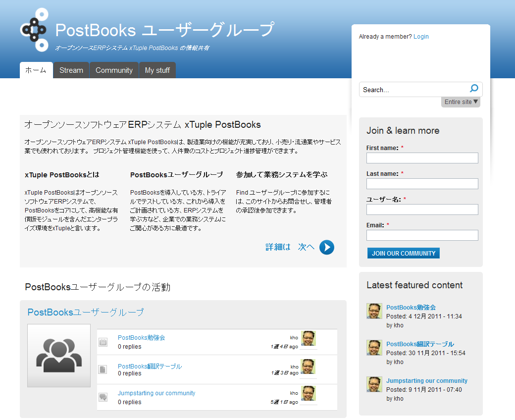Click the blue next arrow circle icon

coord(327,247)
